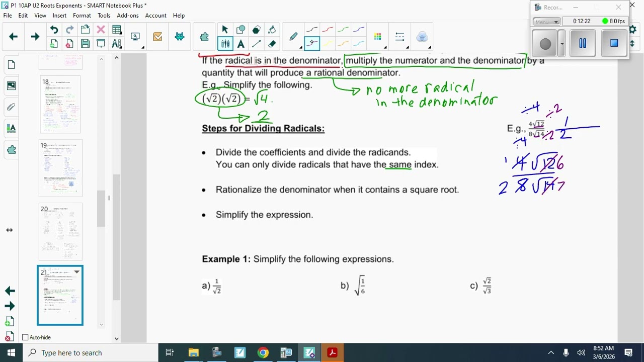
Task: Select the Text tool
Action: (240, 44)
